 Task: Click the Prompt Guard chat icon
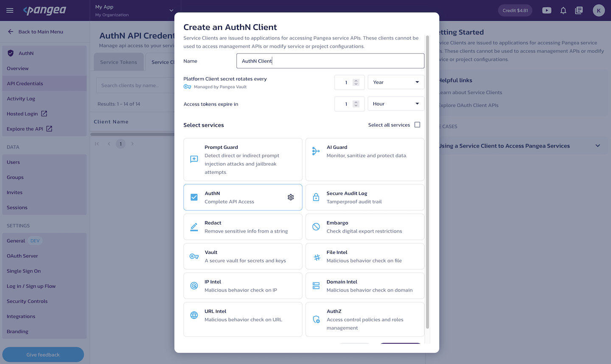194,159
